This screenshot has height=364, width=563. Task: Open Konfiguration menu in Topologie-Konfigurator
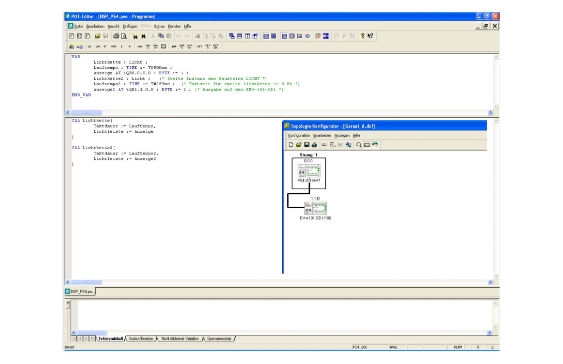[x=299, y=136]
